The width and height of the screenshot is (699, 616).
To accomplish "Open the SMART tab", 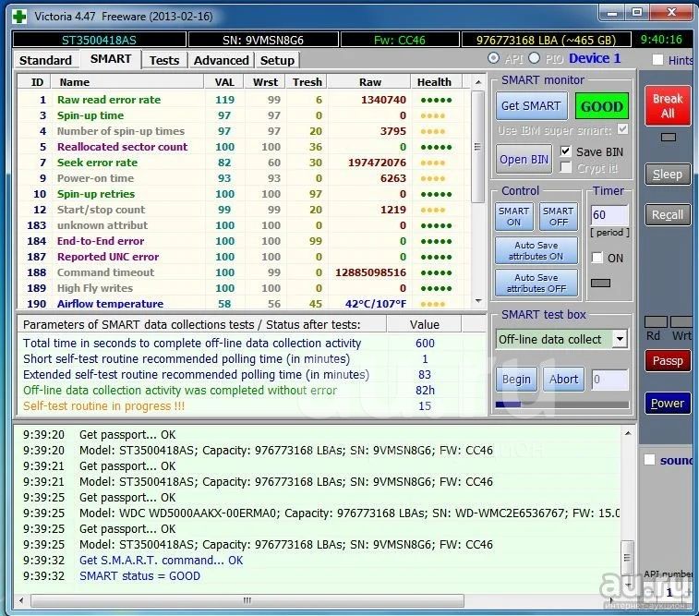I will [x=111, y=59].
